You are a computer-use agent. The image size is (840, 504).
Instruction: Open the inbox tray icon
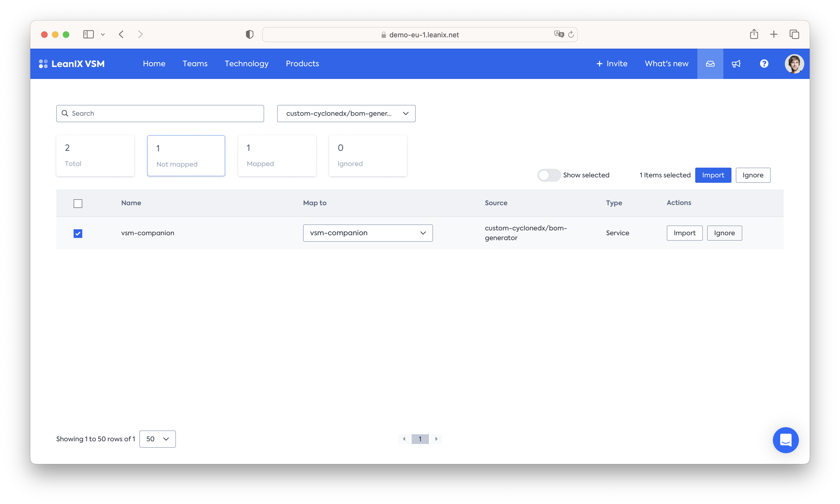click(x=710, y=64)
